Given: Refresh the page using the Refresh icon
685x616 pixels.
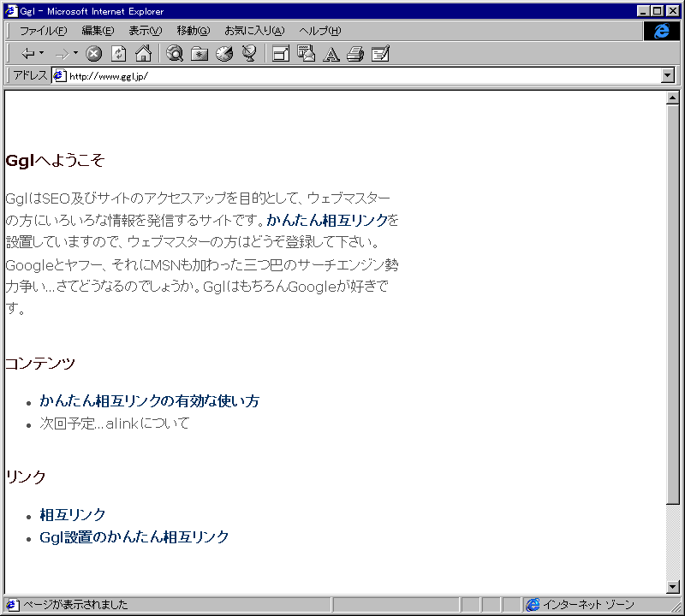Looking at the screenshot, I should 118,54.
